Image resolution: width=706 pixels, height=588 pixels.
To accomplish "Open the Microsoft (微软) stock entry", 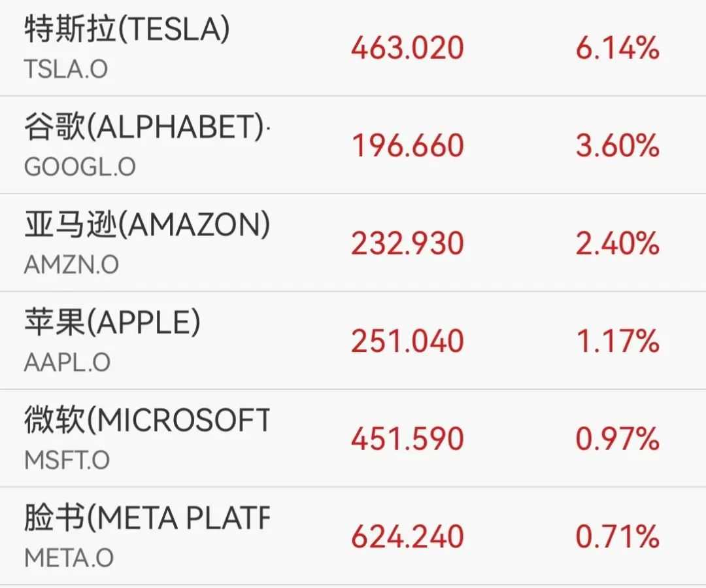I will pos(146,421).
